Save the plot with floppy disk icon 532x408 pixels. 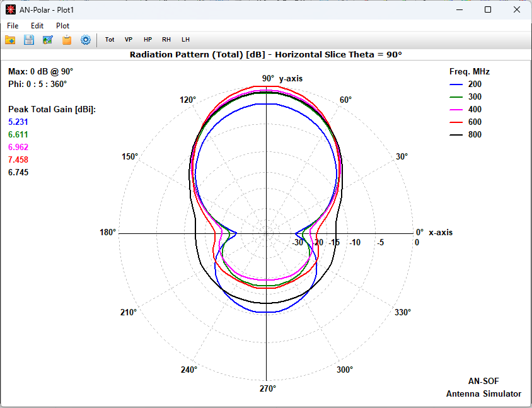pyautogui.click(x=29, y=40)
